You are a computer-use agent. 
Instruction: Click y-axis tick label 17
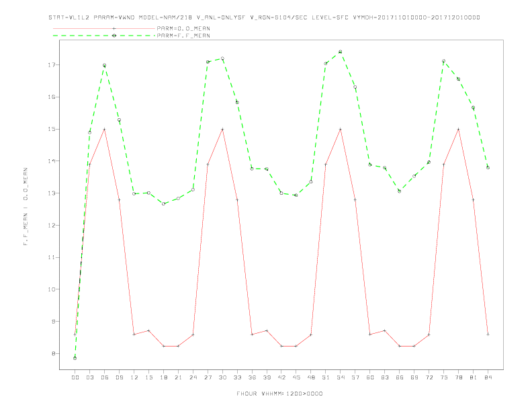[53, 64]
